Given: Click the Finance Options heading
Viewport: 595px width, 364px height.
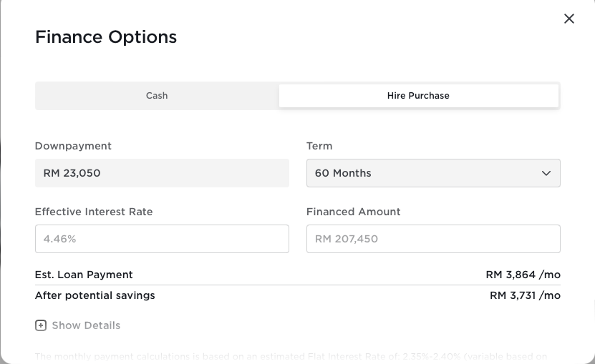Looking at the screenshot, I should click(106, 37).
